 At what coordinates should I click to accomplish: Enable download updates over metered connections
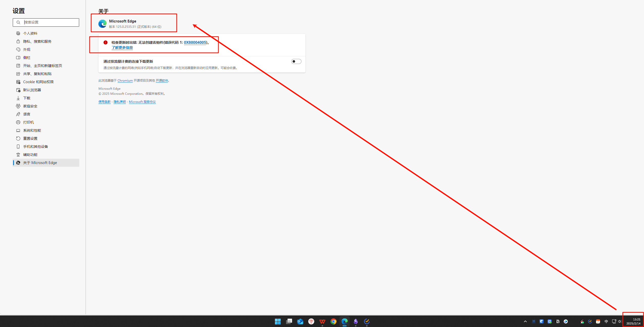(x=296, y=61)
